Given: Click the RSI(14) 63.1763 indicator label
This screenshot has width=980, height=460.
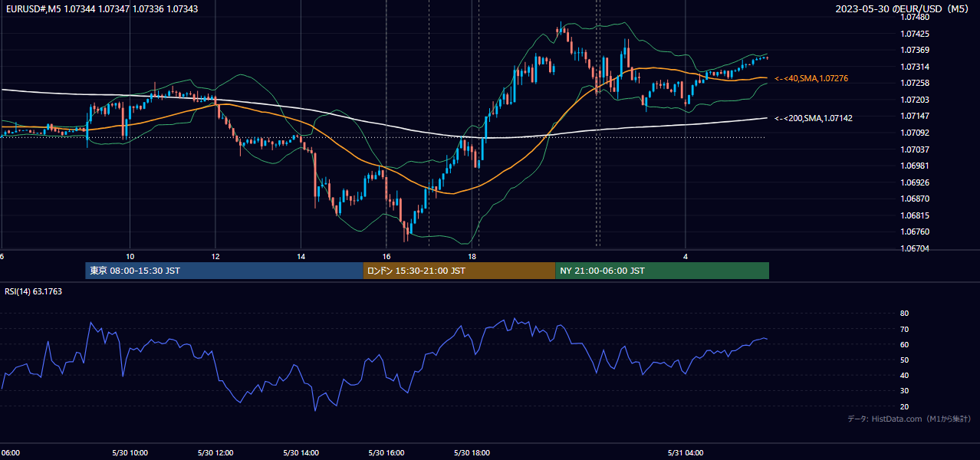Looking at the screenshot, I should [x=34, y=291].
